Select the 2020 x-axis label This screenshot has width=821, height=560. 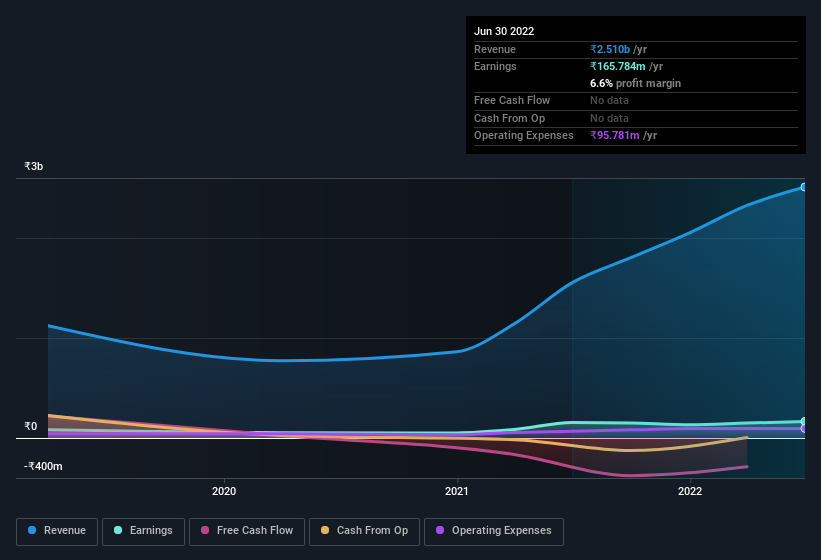(224, 491)
